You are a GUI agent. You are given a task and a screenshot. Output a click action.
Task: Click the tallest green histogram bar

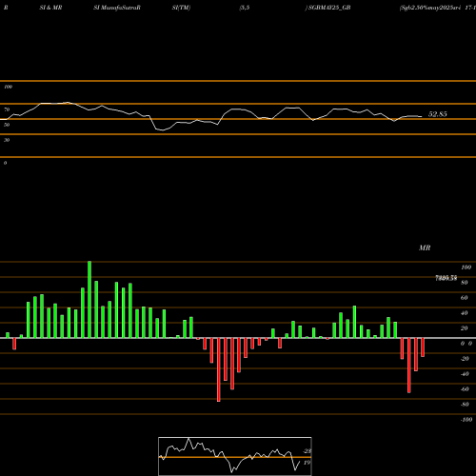(89, 300)
